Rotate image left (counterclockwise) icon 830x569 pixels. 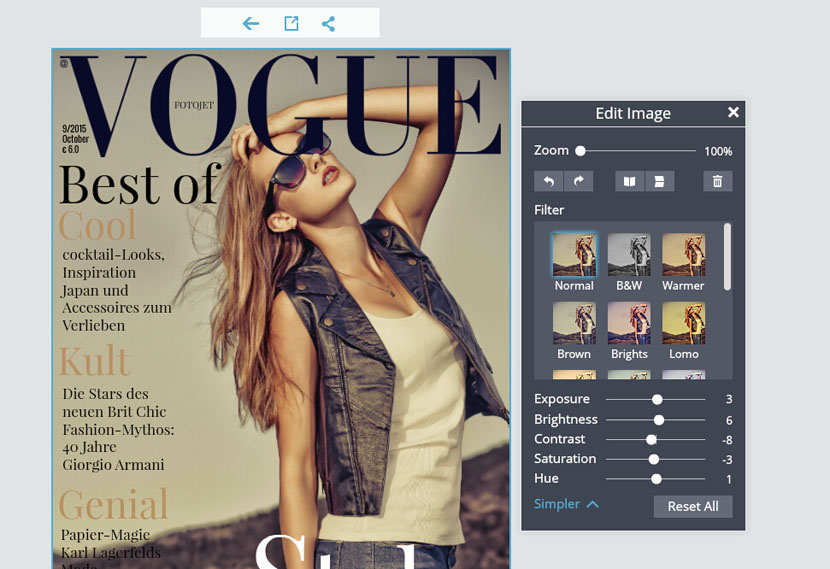click(549, 182)
